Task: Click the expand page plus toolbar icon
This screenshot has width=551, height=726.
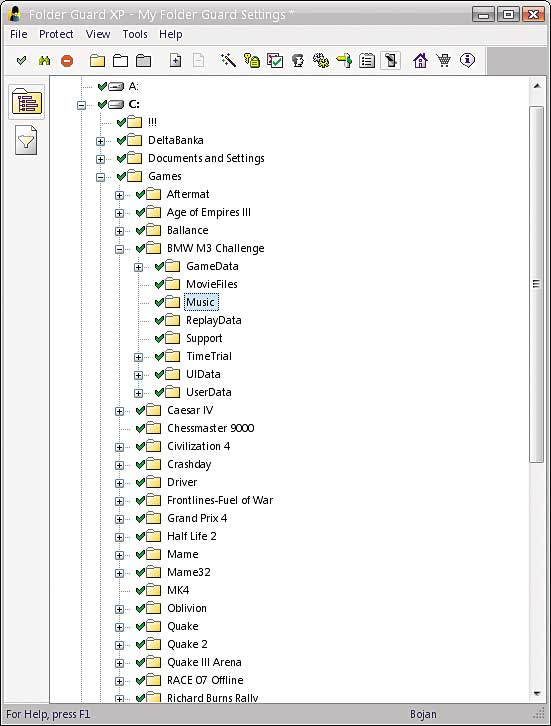Action: tap(175, 61)
